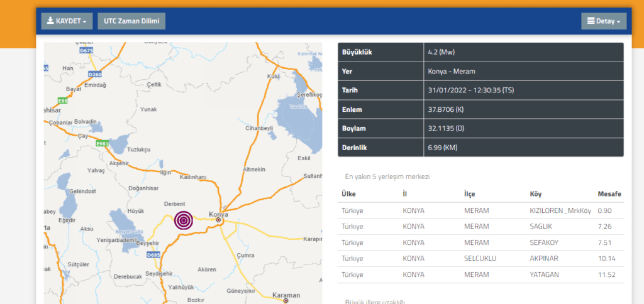Click the purple earthquake epicenter marker

tap(183, 220)
